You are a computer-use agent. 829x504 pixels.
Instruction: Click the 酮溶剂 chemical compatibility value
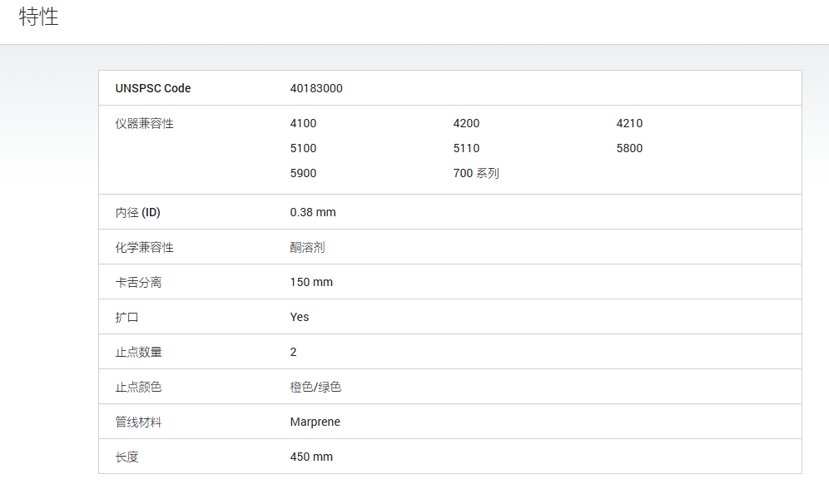pos(307,247)
